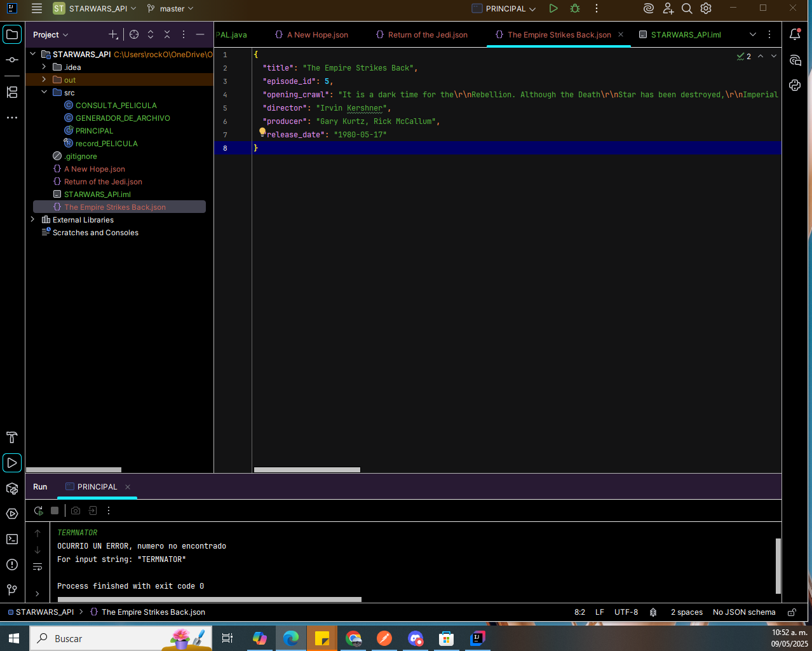Image resolution: width=812 pixels, height=651 pixels.
Task: Expand the out folder
Action: (44, 79)
